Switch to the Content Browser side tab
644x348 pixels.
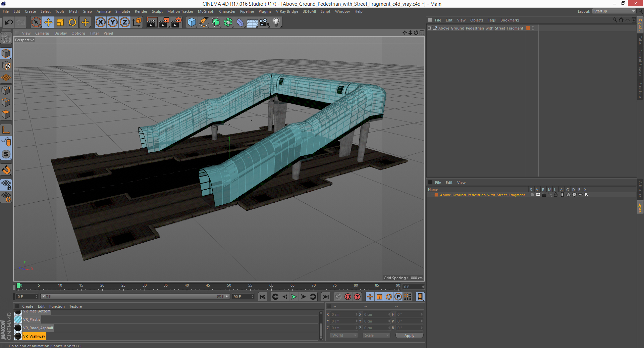[640, 63]
